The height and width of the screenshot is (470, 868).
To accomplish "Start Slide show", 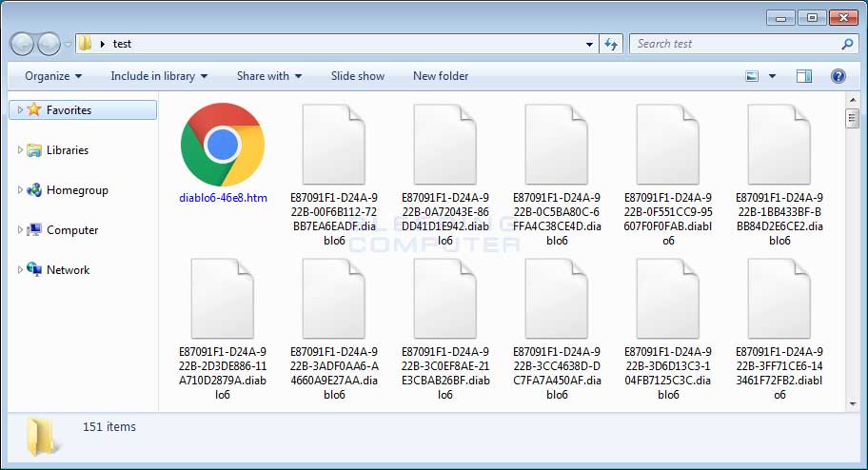I will click(x=358, y=76).
